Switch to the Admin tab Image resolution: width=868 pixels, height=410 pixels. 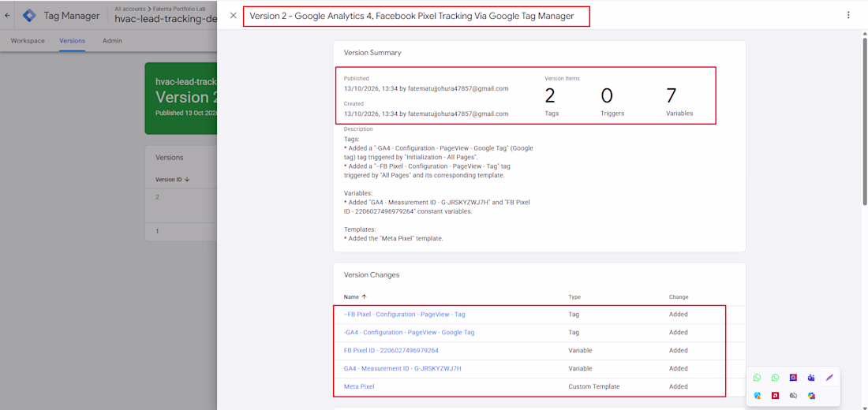pos(112,41)
